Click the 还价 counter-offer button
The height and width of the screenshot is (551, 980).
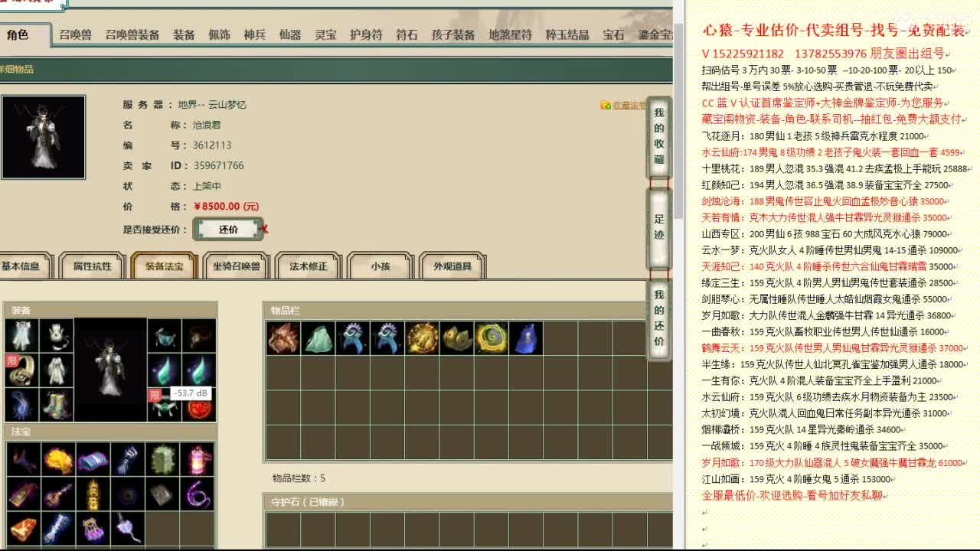click(227, 229)
